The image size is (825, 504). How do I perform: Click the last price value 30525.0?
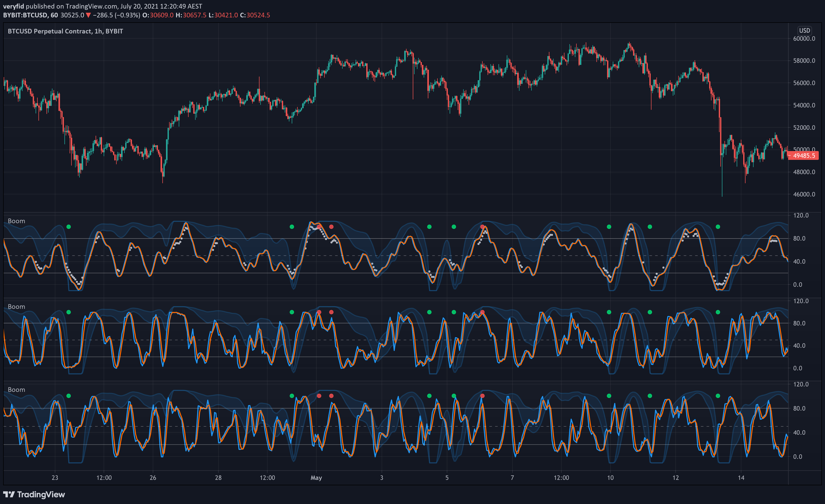click(72, 15)
